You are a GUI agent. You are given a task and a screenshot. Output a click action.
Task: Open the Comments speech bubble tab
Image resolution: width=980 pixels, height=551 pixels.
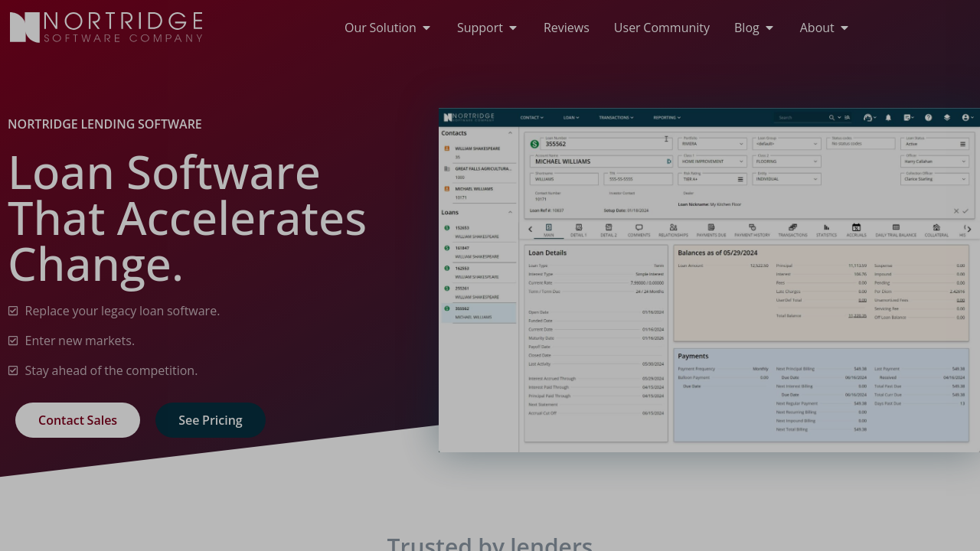[639, 230]
